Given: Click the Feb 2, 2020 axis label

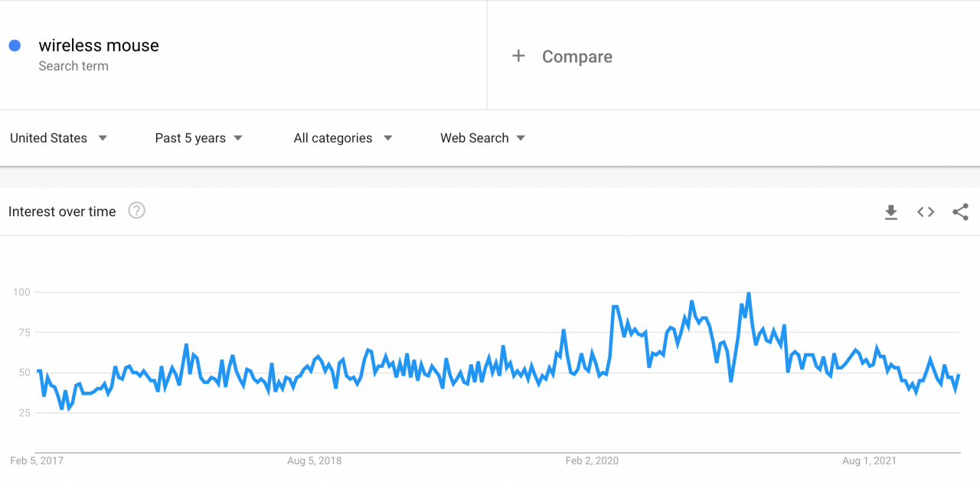Looking at the screenshot, I should click(x=591, y=461).
